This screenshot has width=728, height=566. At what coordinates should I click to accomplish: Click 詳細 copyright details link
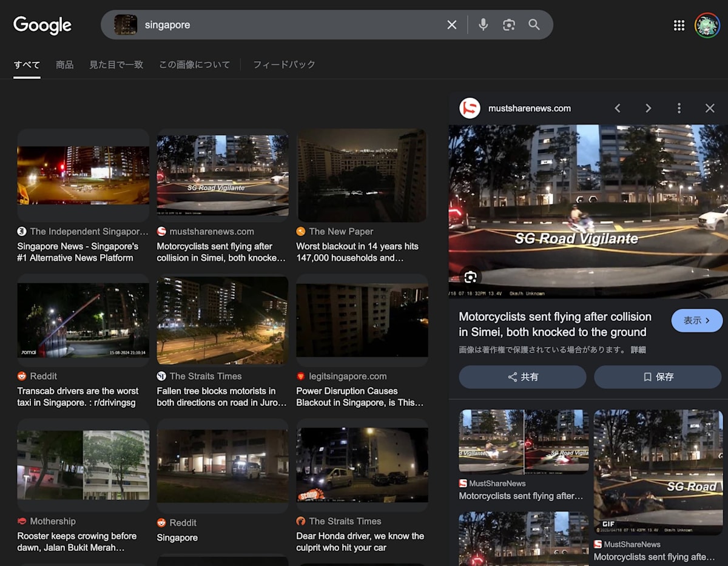click(x=638, y=350)
